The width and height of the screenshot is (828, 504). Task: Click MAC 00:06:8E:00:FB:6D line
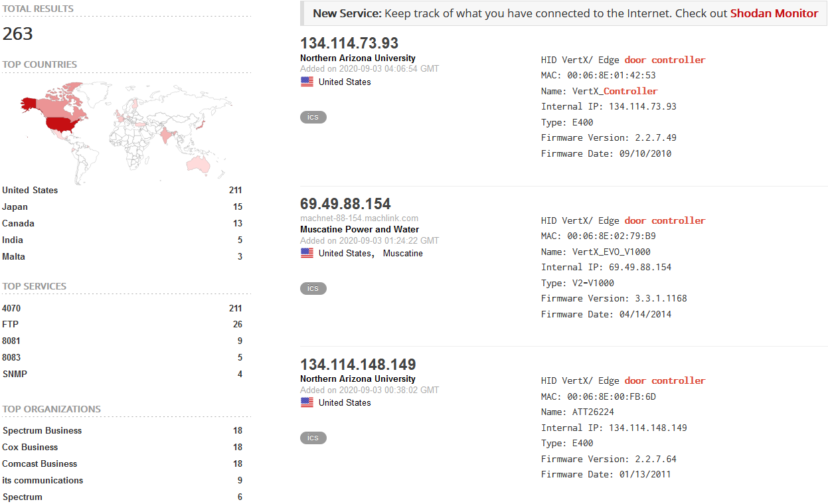598,396
